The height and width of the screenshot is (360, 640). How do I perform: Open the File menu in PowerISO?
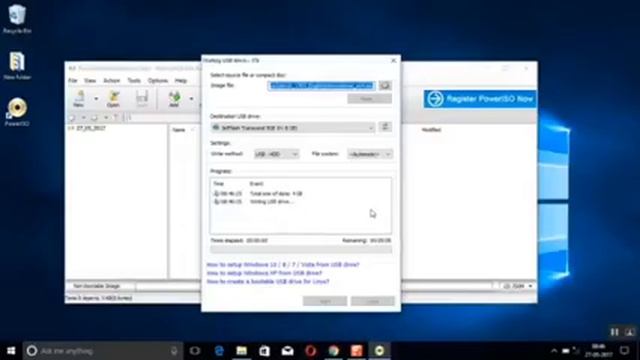coord(73,80)
